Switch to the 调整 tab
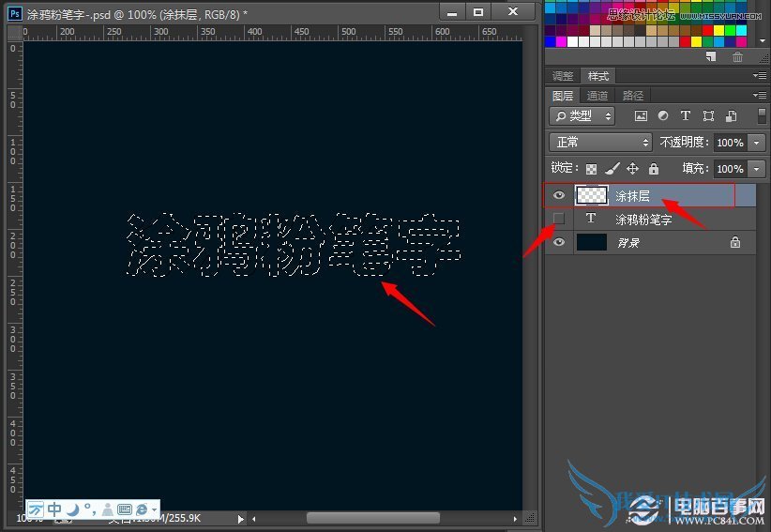The height and width of the screenshot is (532, 771). [x=563, y=76]
